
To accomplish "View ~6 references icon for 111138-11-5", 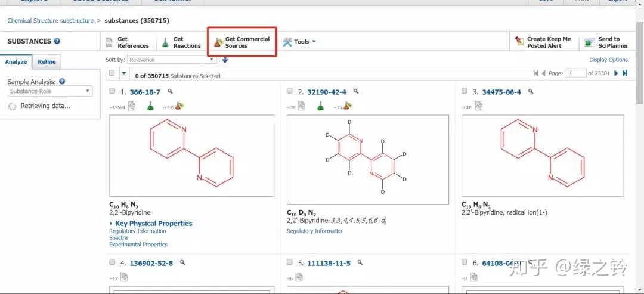I will pos(299,277).
